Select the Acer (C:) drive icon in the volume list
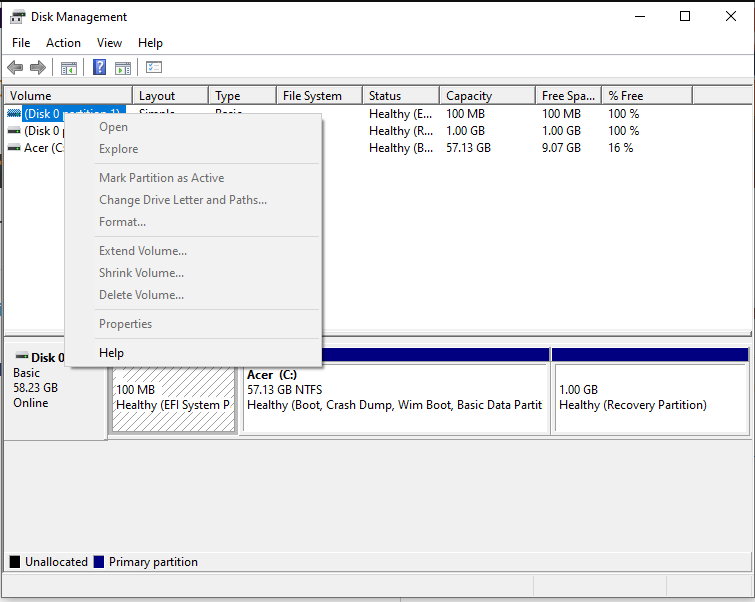The width and height of the screenshot is (755, 602). pyautogui.click(x=14, y=148)
